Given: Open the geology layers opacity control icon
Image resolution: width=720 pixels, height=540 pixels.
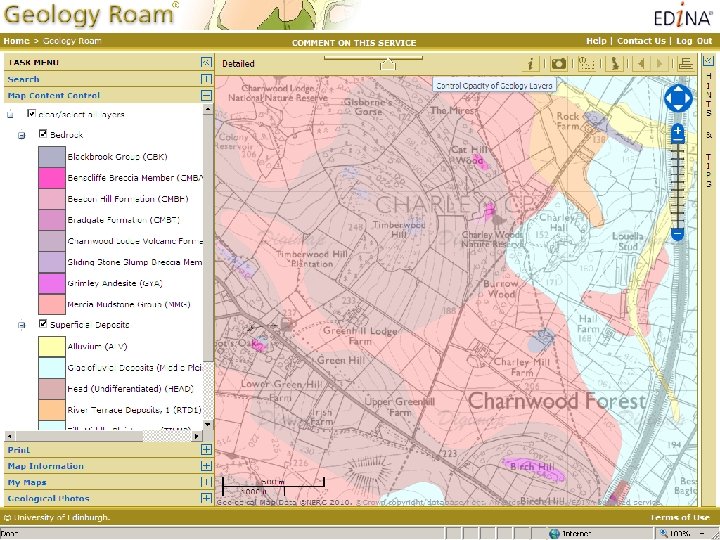Looking at the screenshot, I should [x=686, y=64].
